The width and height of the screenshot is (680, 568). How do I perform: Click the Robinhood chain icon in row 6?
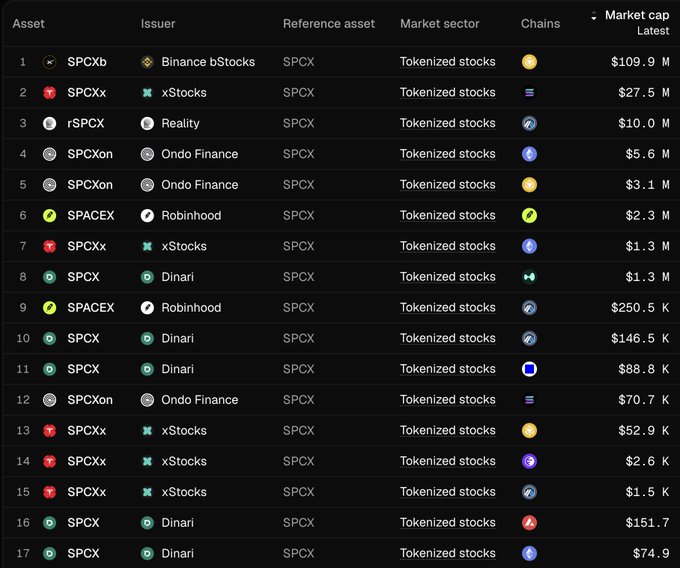click(529, 215)
